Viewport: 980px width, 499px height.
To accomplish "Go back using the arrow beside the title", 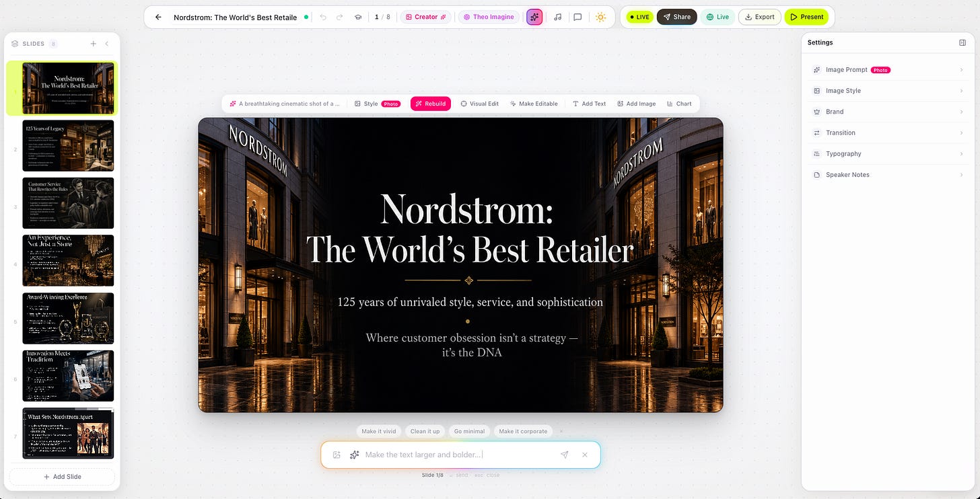I will click(158, 17).
